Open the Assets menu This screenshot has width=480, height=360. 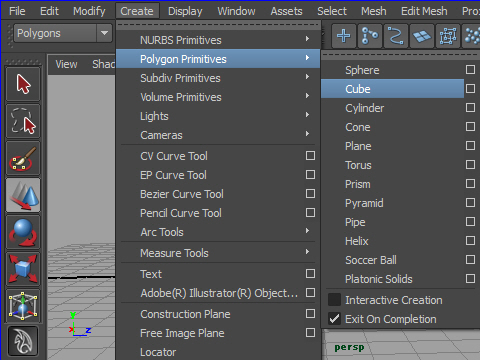tap(286, 11)
